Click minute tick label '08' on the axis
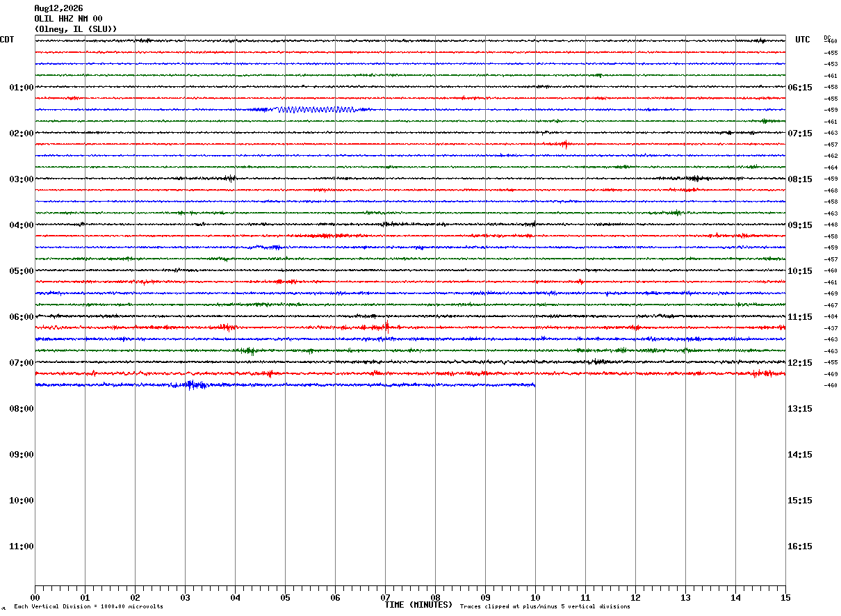841x616 pixels. pos(435,598)
